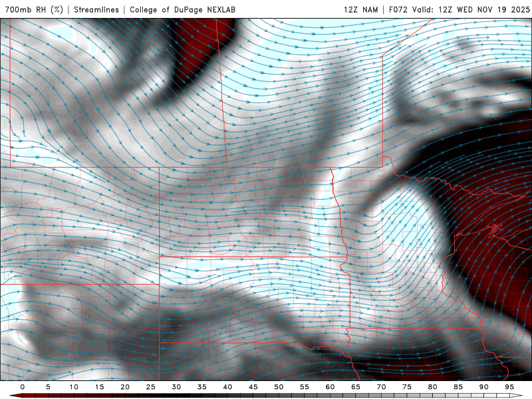Image resolution: width=532 pixels, height=399 pixels.
Task: Click the "700mb RH (%)" title text
Action: 34,9
